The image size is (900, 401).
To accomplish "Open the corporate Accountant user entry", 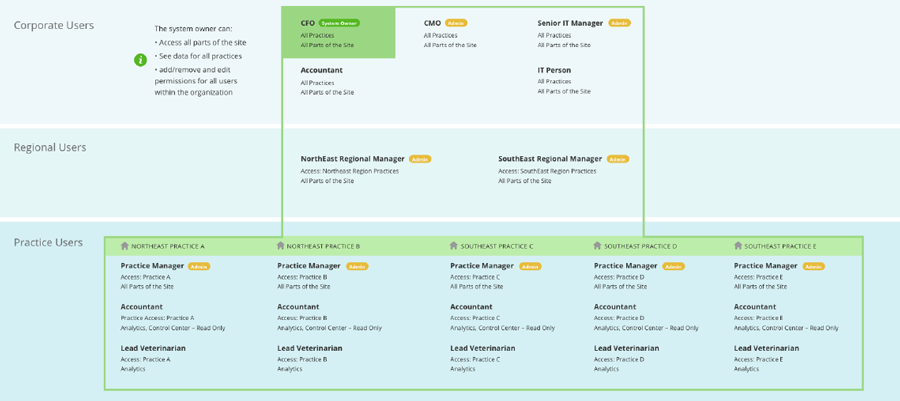I will 327,81.
